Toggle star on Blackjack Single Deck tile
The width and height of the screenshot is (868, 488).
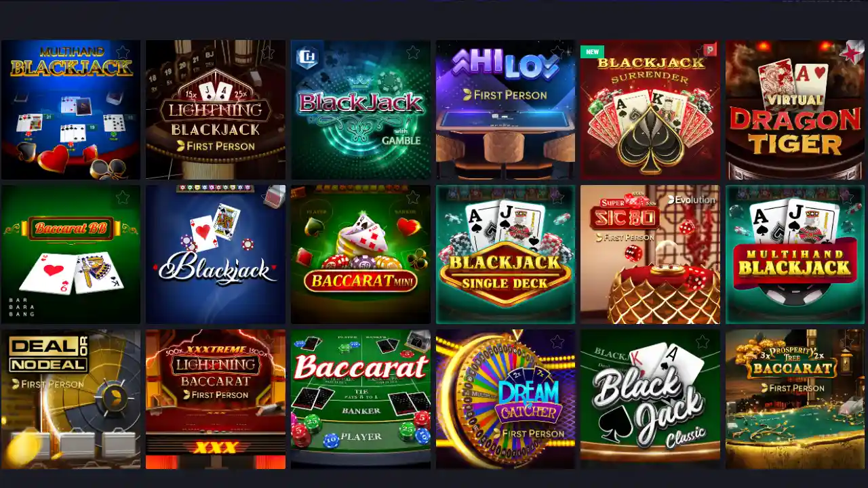[x=557, y=197]
